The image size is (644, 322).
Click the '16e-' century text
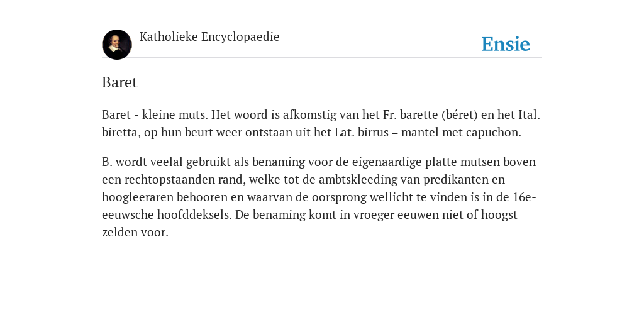[525, 197]
